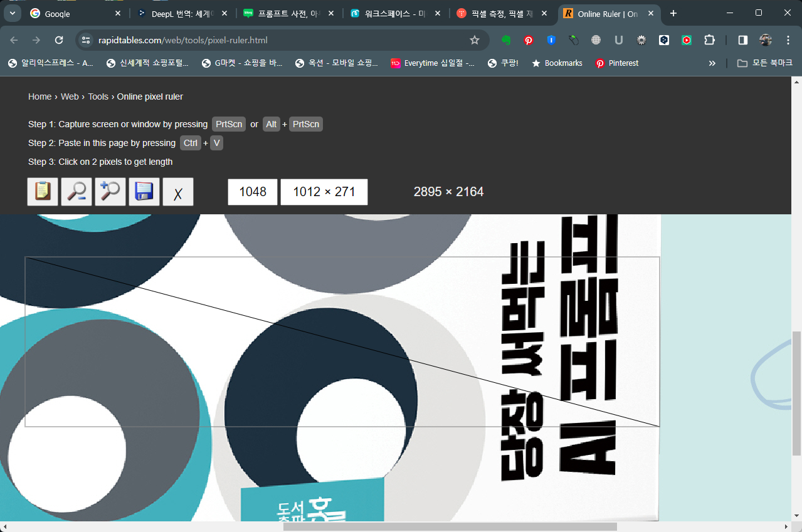Open Chrome three-dot menu
The height and width of the screenshot is (532, 802).
[788, 40]
